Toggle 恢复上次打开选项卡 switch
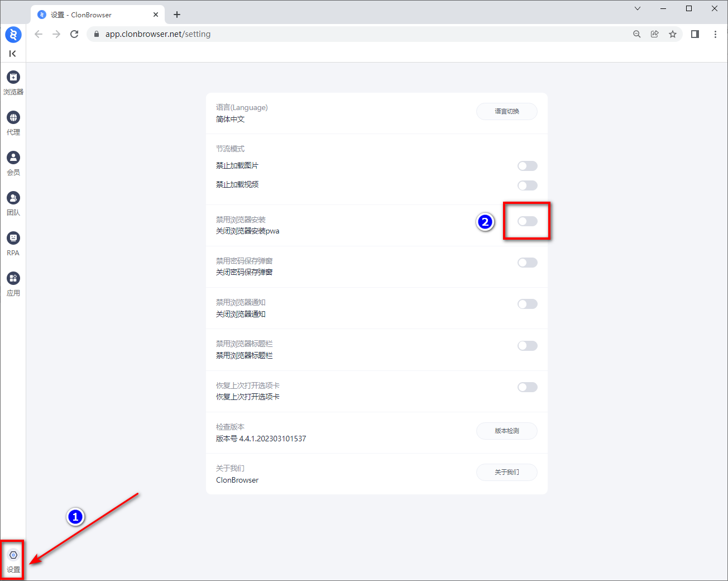 (x=527, y=387)
